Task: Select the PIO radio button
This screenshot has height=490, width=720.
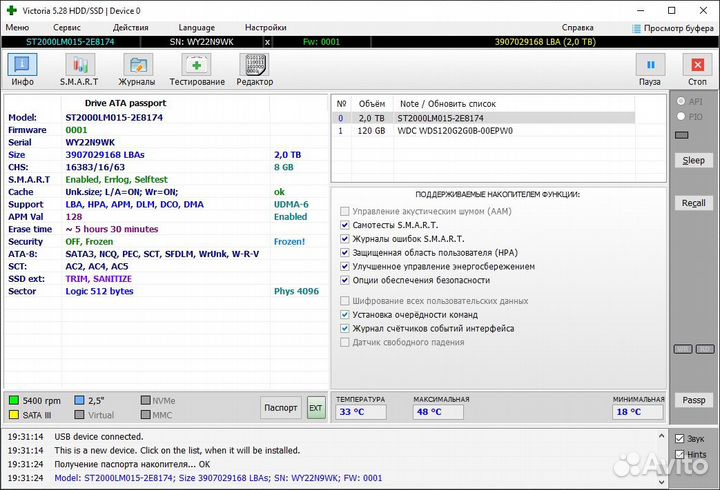Action: (682, 117)
